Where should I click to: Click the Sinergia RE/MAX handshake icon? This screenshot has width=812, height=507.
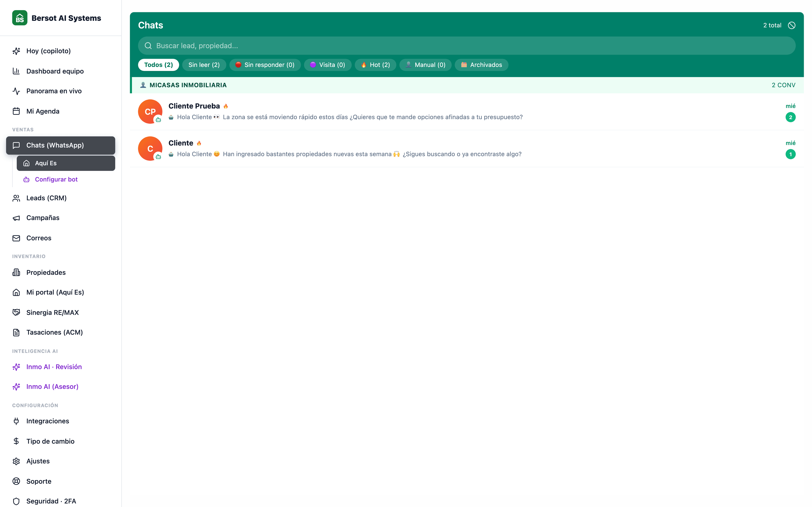point(16,312)
